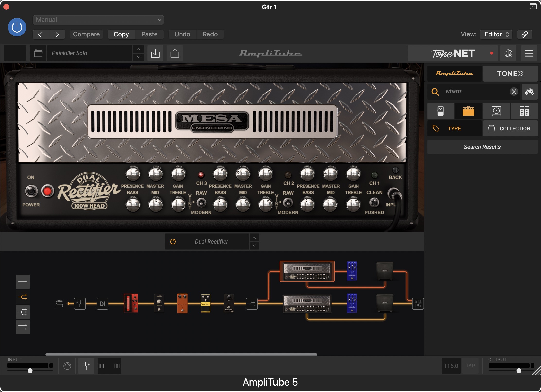Step to next amp model arrow
The image size is (541, 392).
(x=254, y=245)
